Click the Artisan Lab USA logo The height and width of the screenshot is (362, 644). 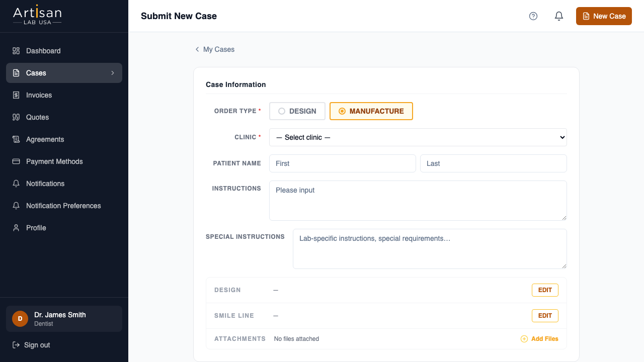tap(37, 16)
